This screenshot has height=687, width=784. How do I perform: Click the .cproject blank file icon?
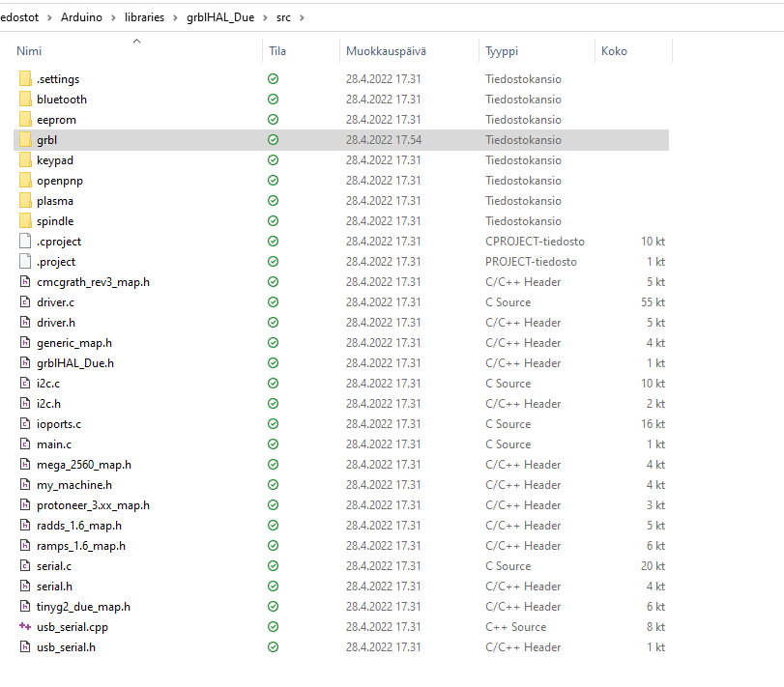click(25, 242)
